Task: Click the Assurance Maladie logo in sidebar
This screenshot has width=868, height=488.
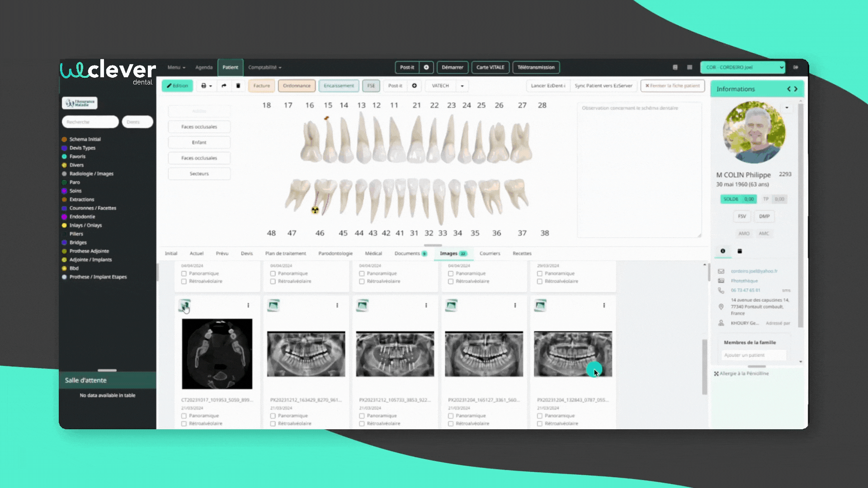Action: [x=80, y=103]
